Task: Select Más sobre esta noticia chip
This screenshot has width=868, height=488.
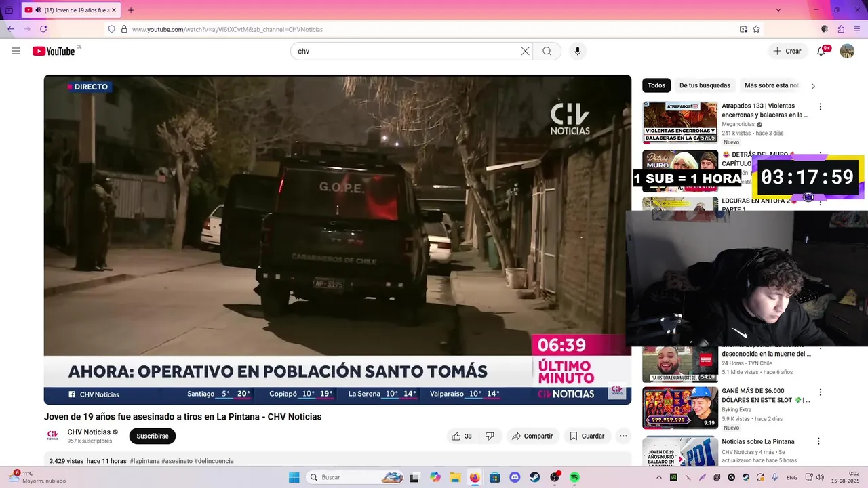Action: (x=772, y=85)
